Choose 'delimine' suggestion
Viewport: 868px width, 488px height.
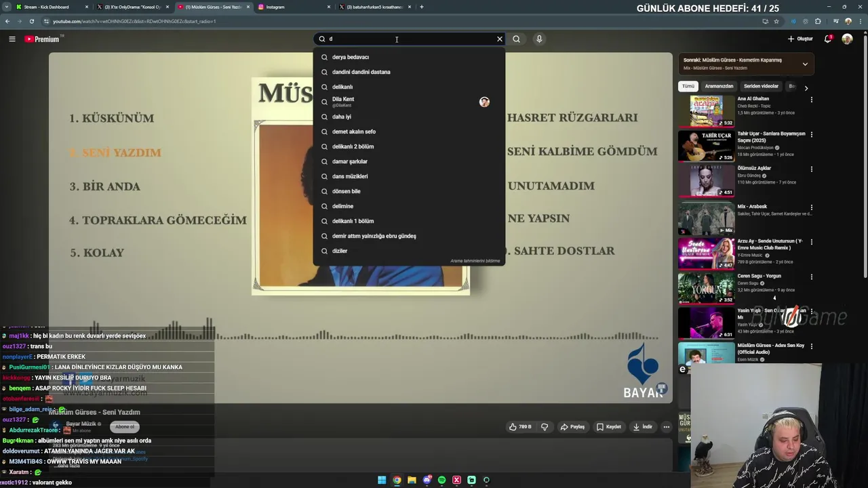pos(410,206)
